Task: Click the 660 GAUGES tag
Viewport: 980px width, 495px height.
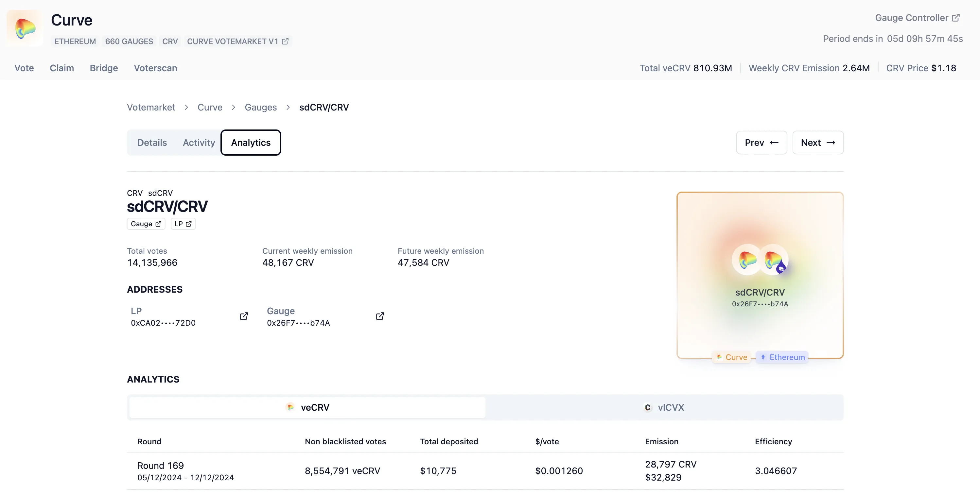Action: coord(129,41)
